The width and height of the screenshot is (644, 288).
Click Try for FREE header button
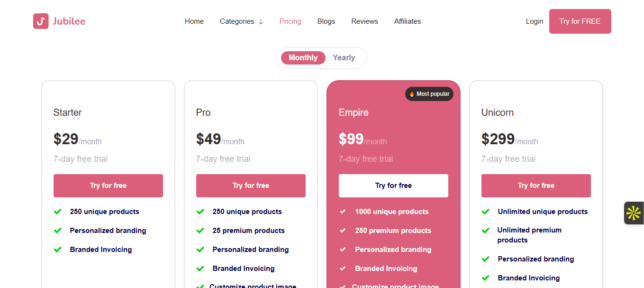[x=580, y=21]
